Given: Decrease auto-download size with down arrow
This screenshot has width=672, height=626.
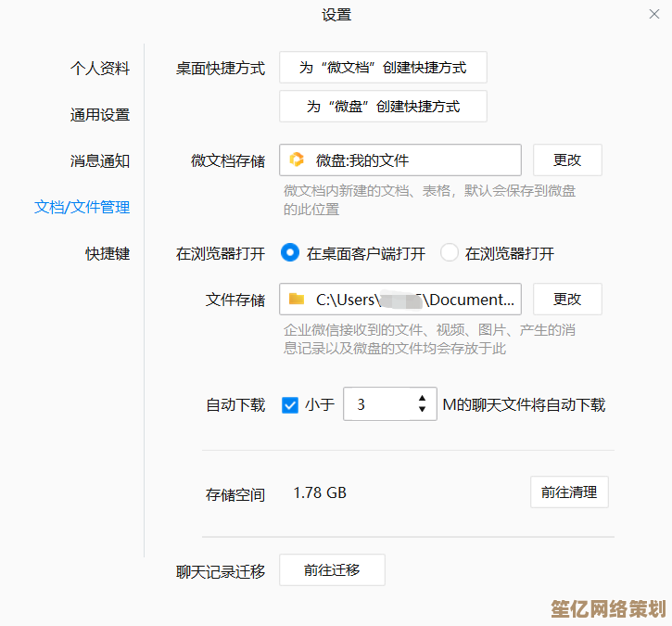Looking at the screenshot, I should coord(423,410).
